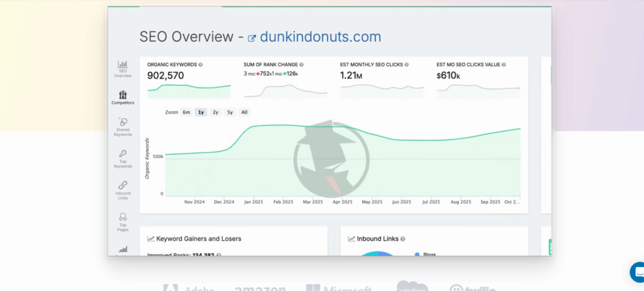This screenshot has height=291, width=644.
Task: Click help icon next to Sum of Rank Change
Action: [301, 65]
